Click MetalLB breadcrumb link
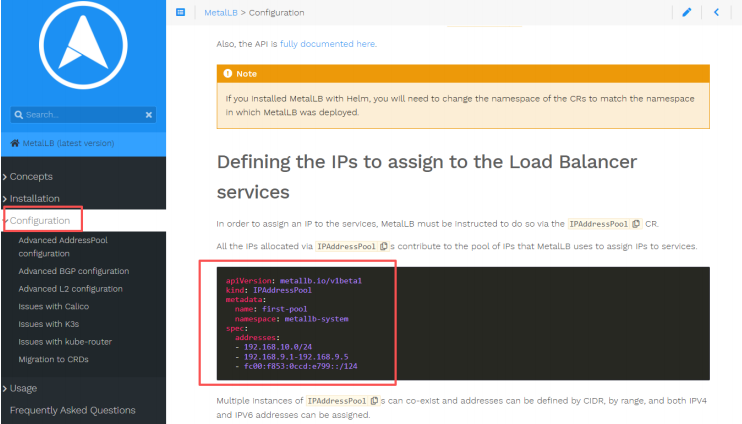Screen dimensions: 742x424 click(x=221, y=13)
